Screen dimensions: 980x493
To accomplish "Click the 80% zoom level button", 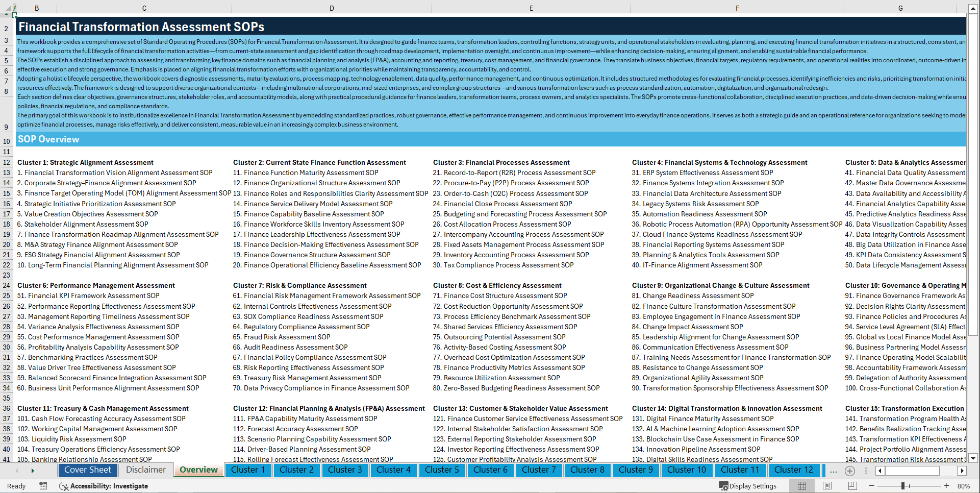I will click(964, 486).
